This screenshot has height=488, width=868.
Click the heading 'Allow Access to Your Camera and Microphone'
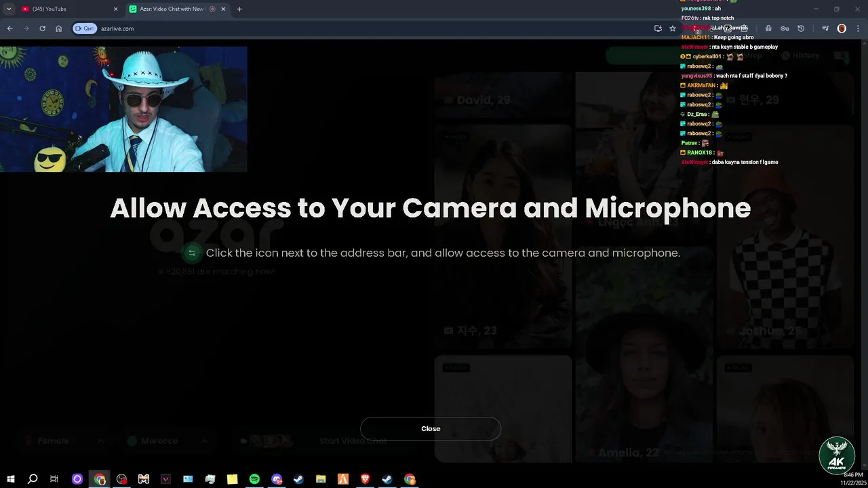coord(431,208)
